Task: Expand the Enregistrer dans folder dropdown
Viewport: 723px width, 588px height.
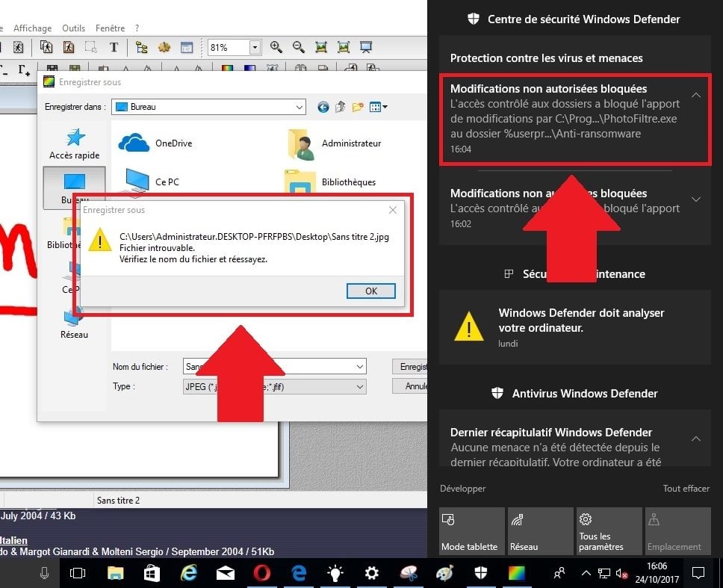Action: pyautogui.click(x=300, y=107)
